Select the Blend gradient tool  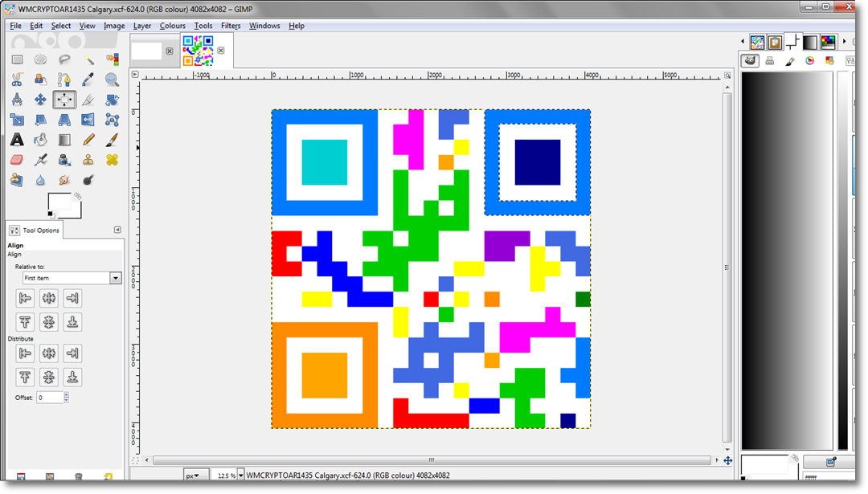pyautogui.click(x=64, y=140)
